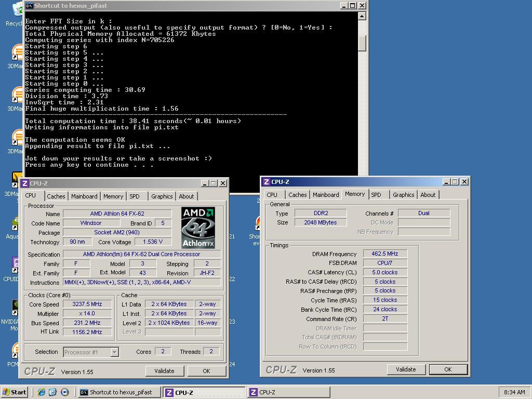532x399 pixels.
Task: Click the Show Desktop quick launch icon
Action: (x=53, y=392)
